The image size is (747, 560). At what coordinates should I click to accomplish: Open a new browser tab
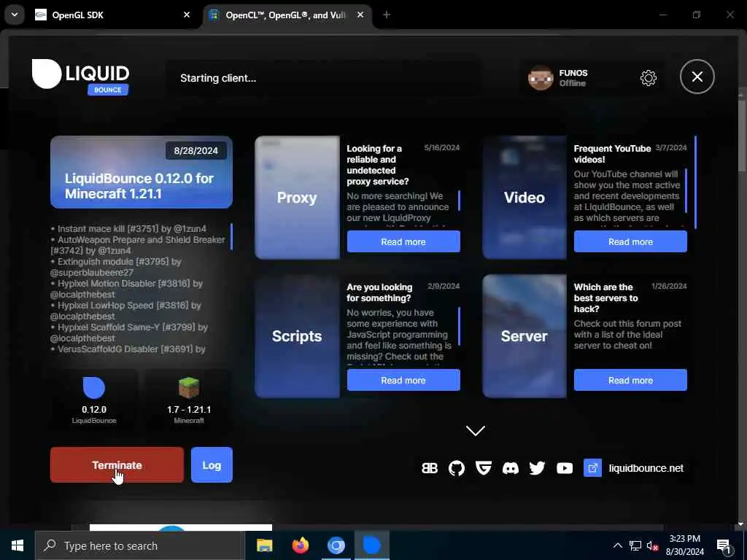click(x=387, y=15)
